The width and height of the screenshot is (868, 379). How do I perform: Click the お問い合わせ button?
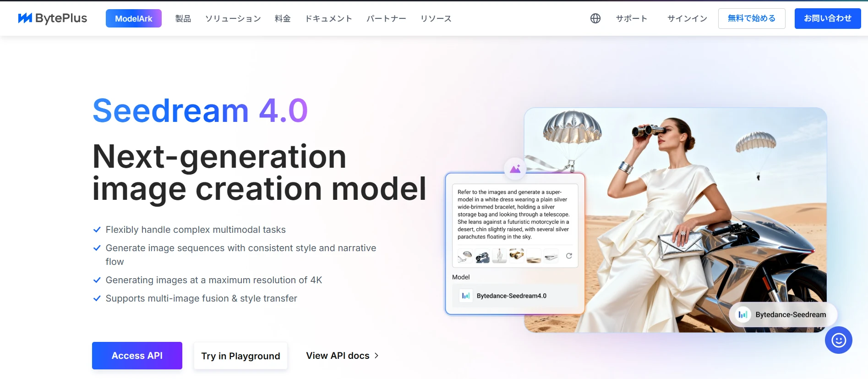[828, 18]
